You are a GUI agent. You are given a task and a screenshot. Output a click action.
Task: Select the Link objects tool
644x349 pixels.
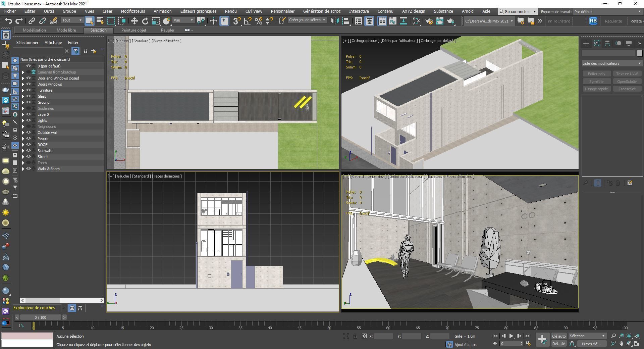click(x=32, y=21)
